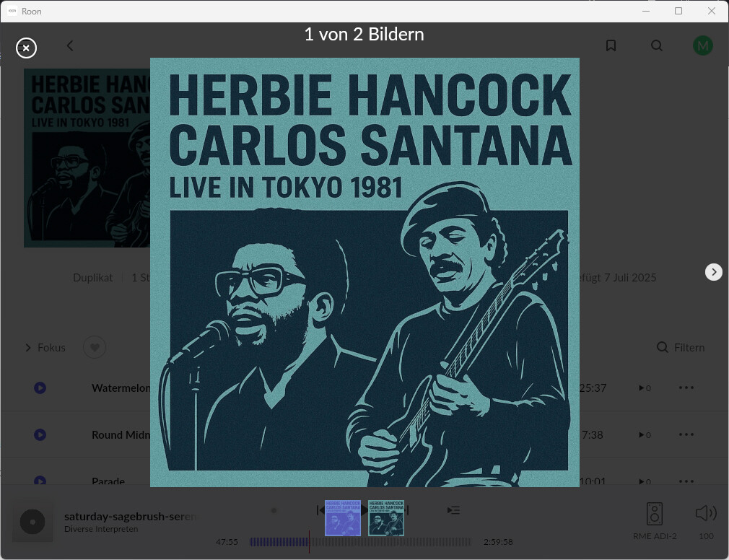Viewport: 729px width, 560px height.
Task: Open more options for Watermelon track
Action: coord(686,388)
